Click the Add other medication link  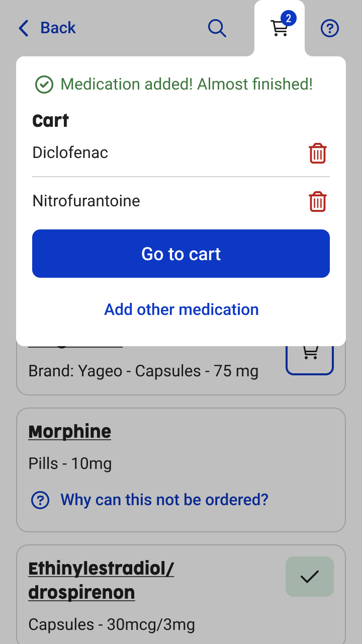(x=181, y=309)
